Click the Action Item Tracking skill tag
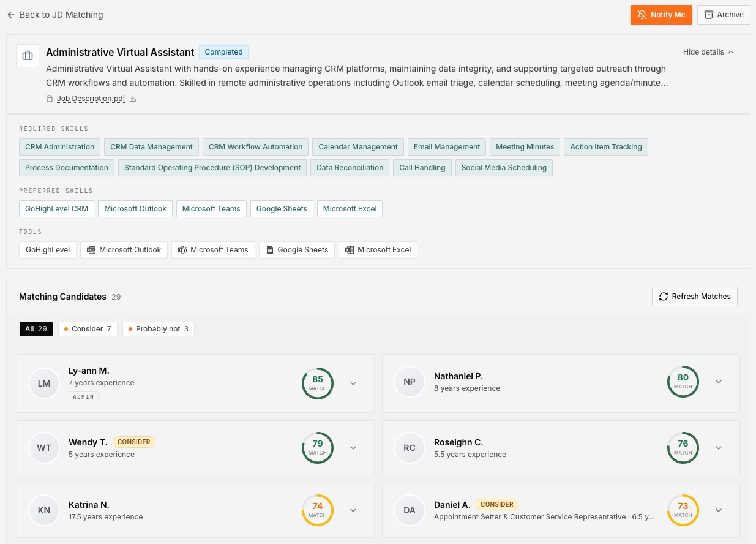Image resolution: width=756 pixels, height=544 pixels. pyautogui.click(x=606, y=147)
